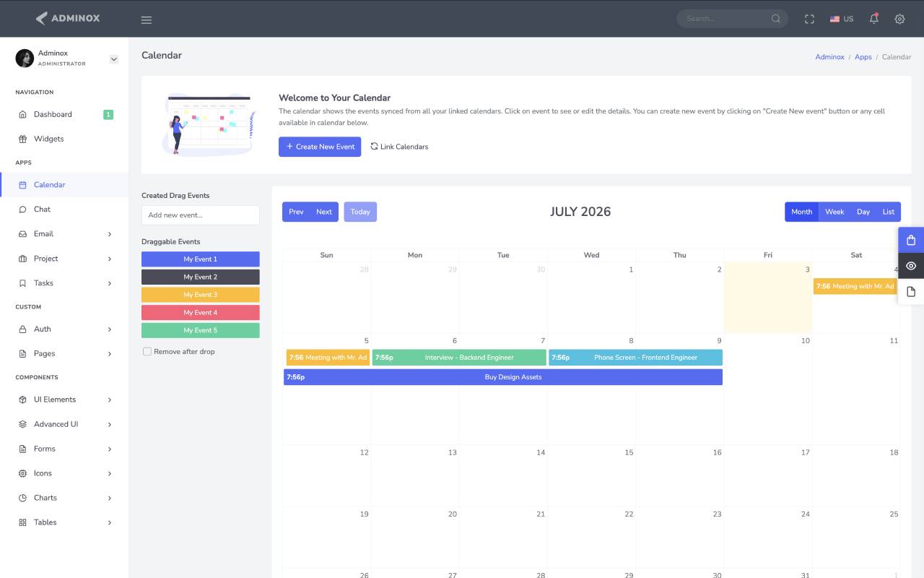Open Chat in the sidebar
The height and width of the screenshot is (578, 924).
[x=64, y=210]
